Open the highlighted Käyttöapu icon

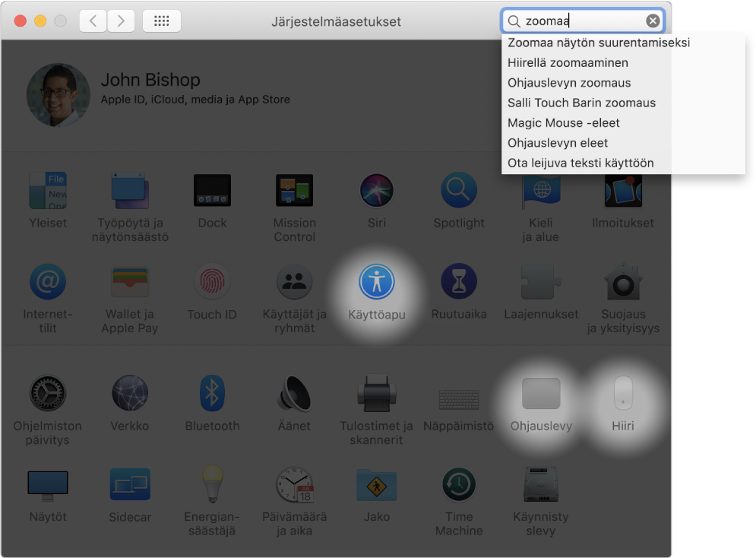(x=377, y=281)
